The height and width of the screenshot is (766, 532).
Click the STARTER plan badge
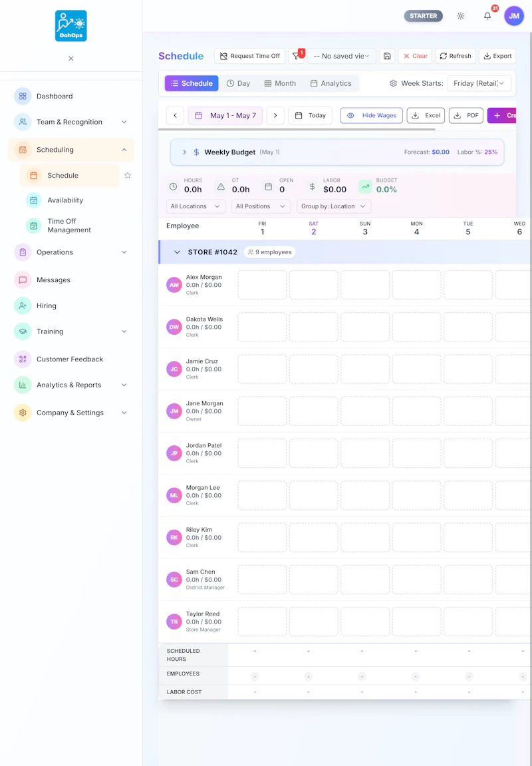(423, 16)
